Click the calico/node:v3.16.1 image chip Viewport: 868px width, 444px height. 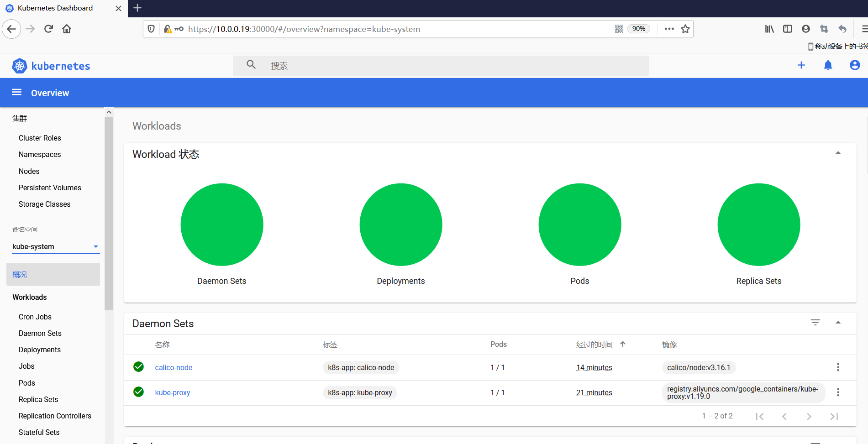tap(699, 367)
